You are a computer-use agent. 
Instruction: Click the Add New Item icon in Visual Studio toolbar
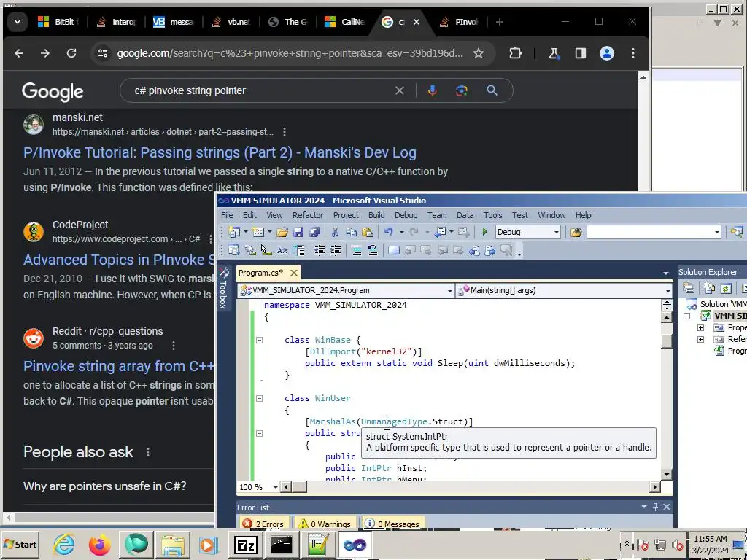[x=258, y=232]
